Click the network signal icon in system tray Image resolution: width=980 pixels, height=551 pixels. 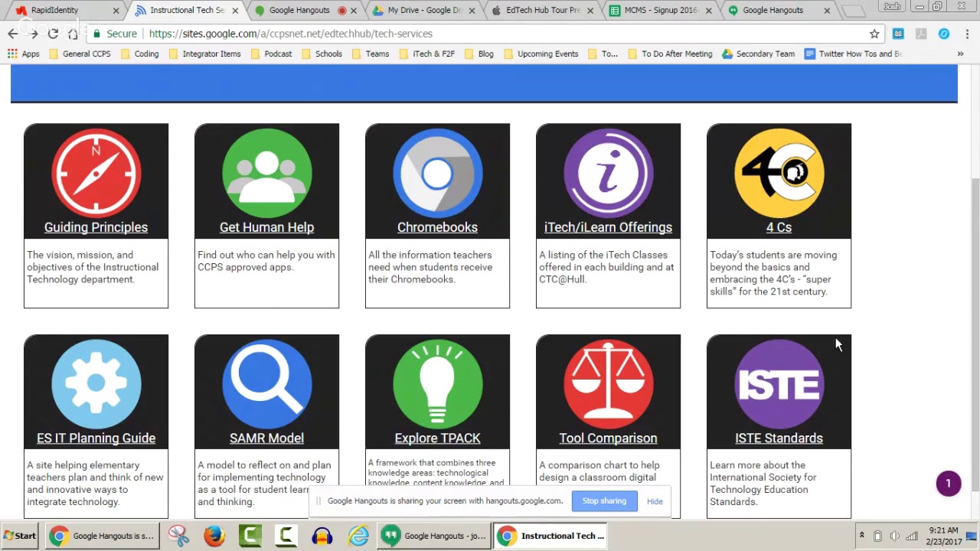tap(912, 536)
